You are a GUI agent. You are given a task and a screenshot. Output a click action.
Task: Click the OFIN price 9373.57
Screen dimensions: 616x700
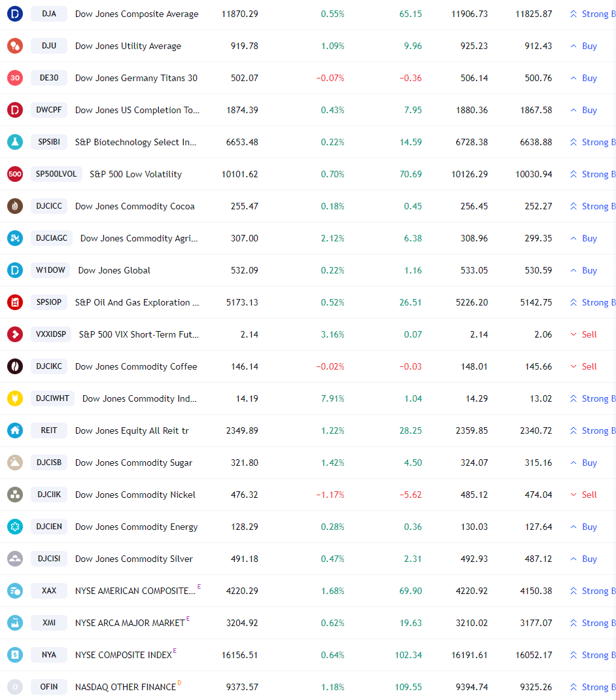tap(242, 687)
